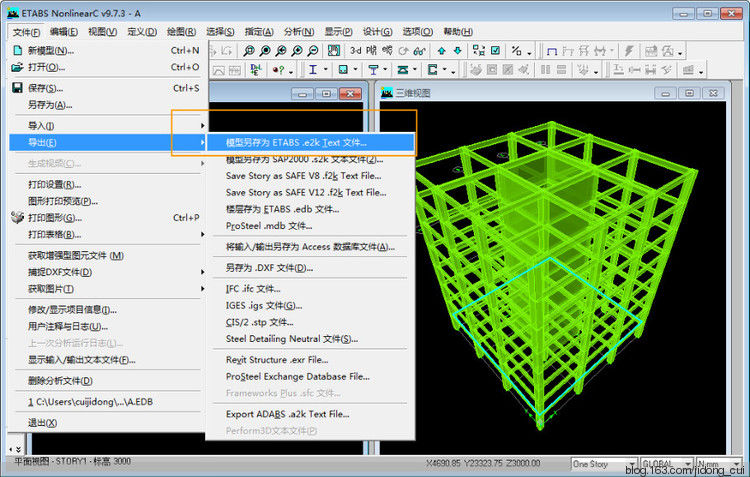Expand the 打印表格(B) submenu arrow

[x=202, y=234]
